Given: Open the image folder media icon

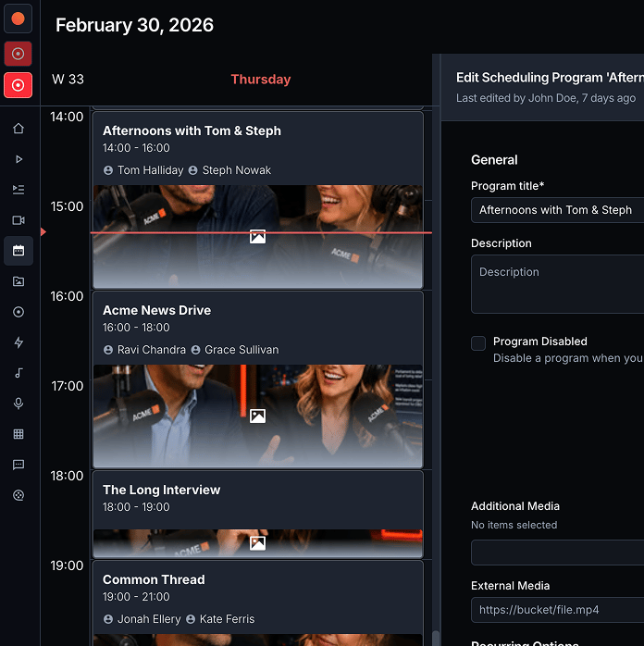Looking at the screenshot, I should click(19, 281).
